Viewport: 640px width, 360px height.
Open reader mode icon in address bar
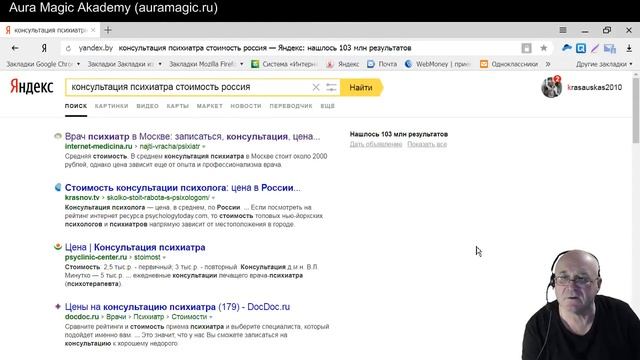click(527, 48)
